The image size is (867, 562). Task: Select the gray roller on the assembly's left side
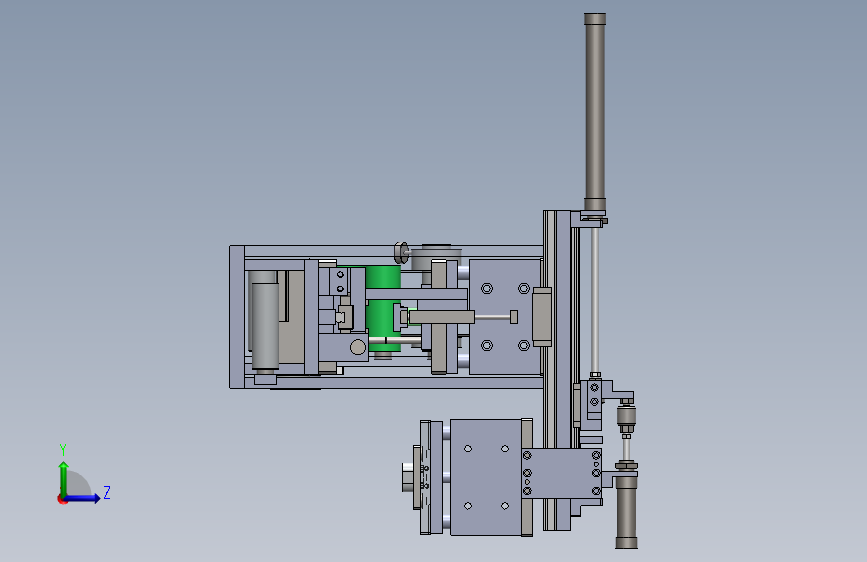265,325
